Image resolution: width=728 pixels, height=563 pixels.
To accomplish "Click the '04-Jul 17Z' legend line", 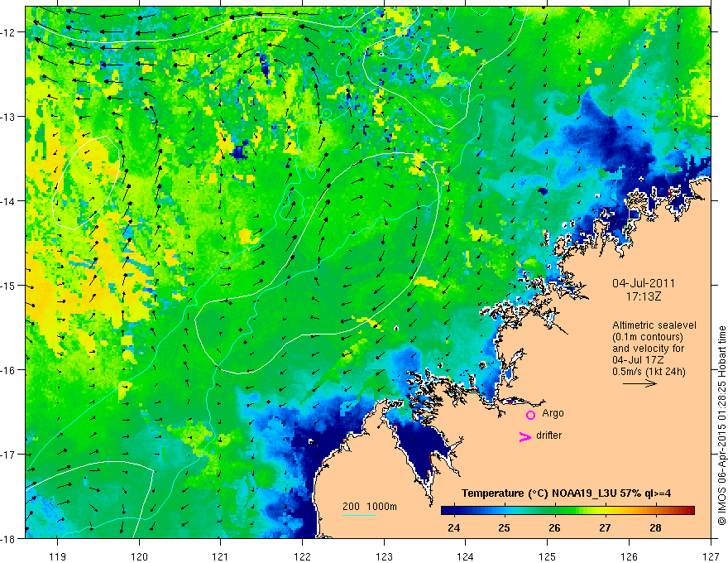I will pos(638,360).
